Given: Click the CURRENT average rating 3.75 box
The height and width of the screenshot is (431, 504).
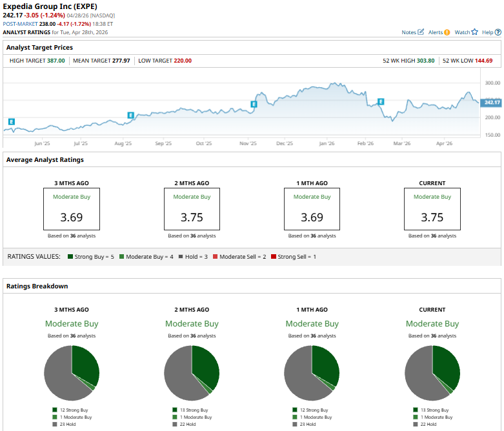Looking at the screenshot, I should click(x=432, y=209).
